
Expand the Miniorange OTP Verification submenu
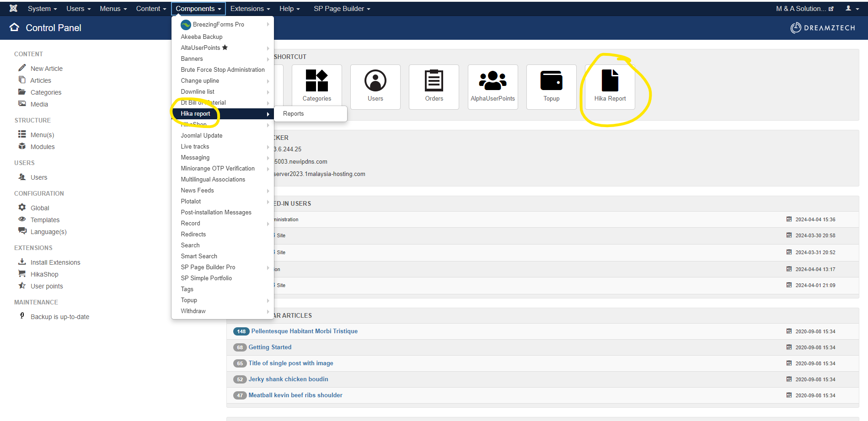coord(223,168)
